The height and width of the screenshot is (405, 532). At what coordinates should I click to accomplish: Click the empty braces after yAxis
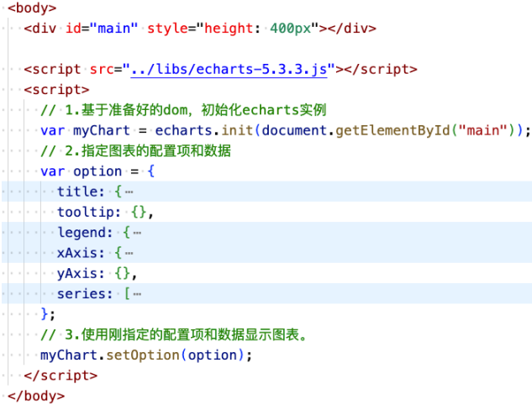point(122,273)
